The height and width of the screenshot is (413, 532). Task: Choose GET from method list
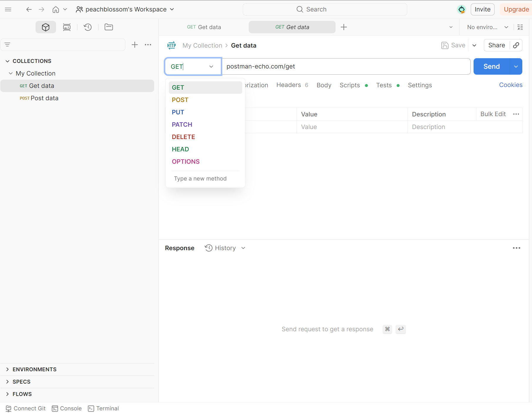pos(205,88)
